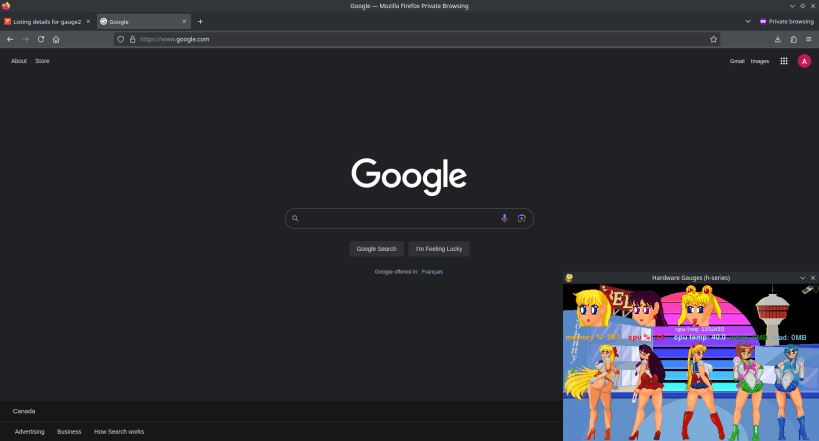Viewport: 819px width, 441px height.
Task: Click the Google logo
Action: (x=409, y=177)
